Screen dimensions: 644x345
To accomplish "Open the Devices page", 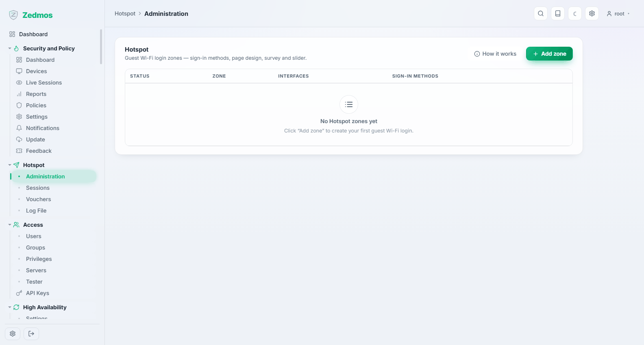I will point(54,71).
